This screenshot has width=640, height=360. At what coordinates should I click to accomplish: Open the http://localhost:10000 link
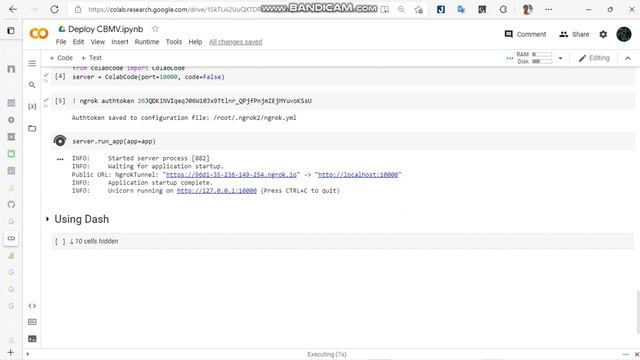point(358,174)
